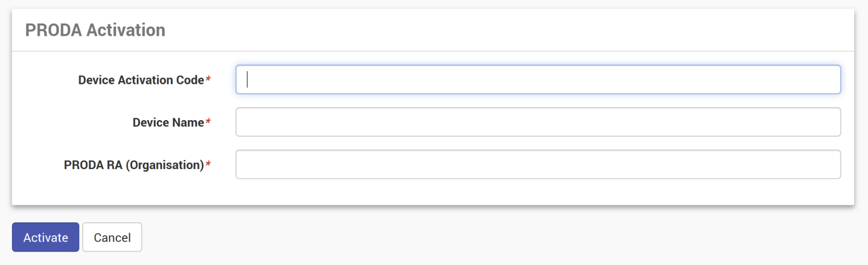Screen dimensions: 868x265
Task: Click the red asterisk beside Device Activation Code
Action: point(208,79)
